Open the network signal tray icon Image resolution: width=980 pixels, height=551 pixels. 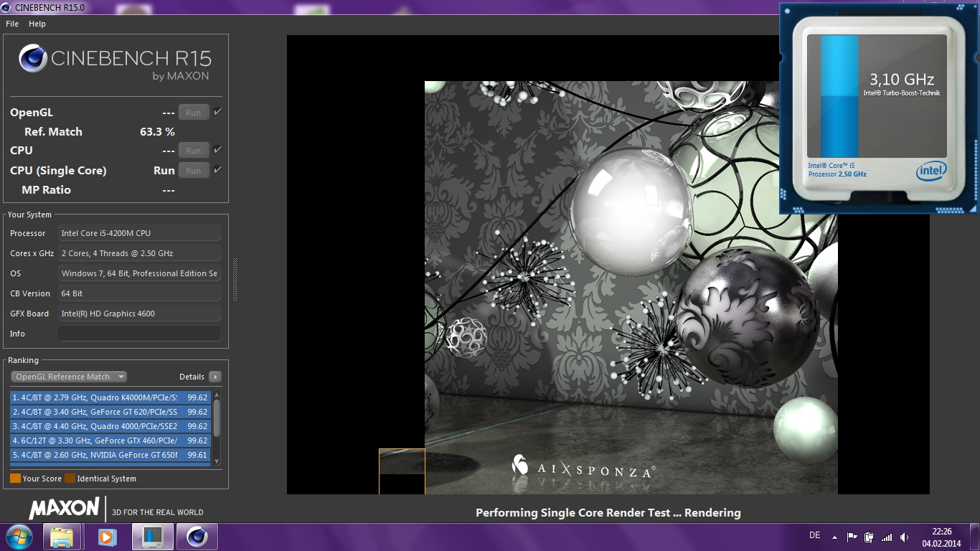click(x=887, y=537)
